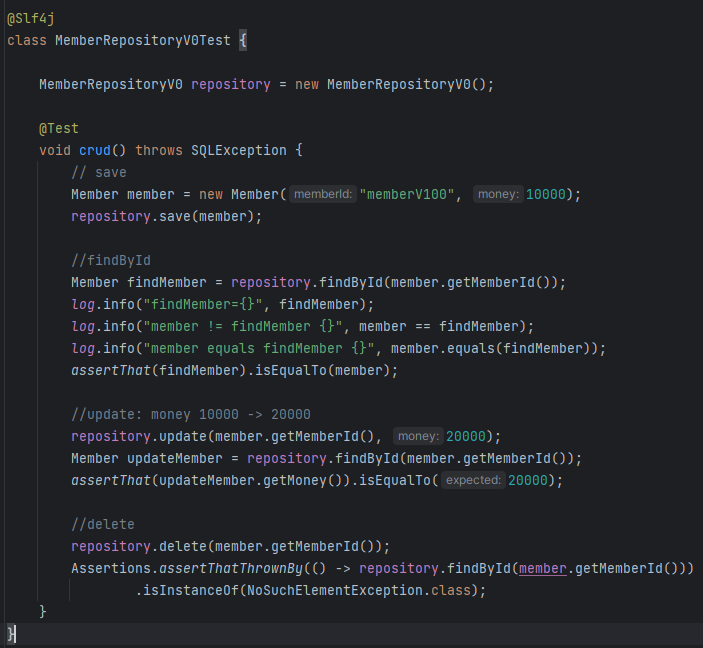Click the closing brace of crud method
The width and height of the screenshot is (703, 648).
click(x=43, y=612)
